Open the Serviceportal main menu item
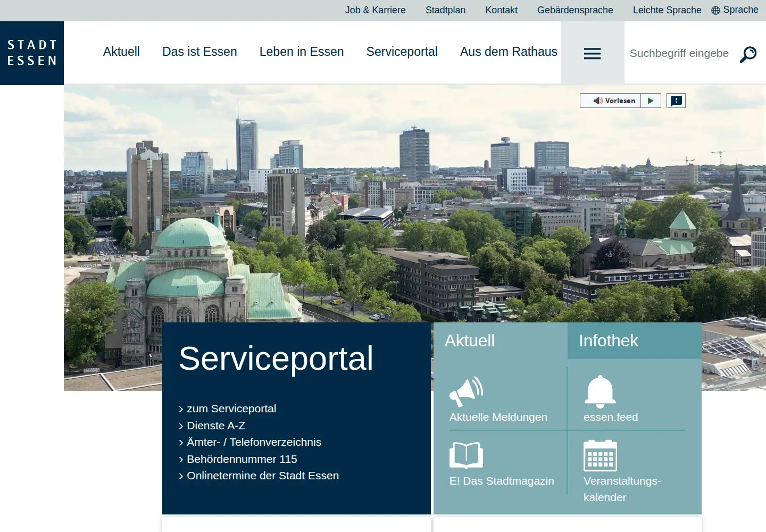Screen dimensions: 766x532 pyautogui.click(x=402, y=52)
